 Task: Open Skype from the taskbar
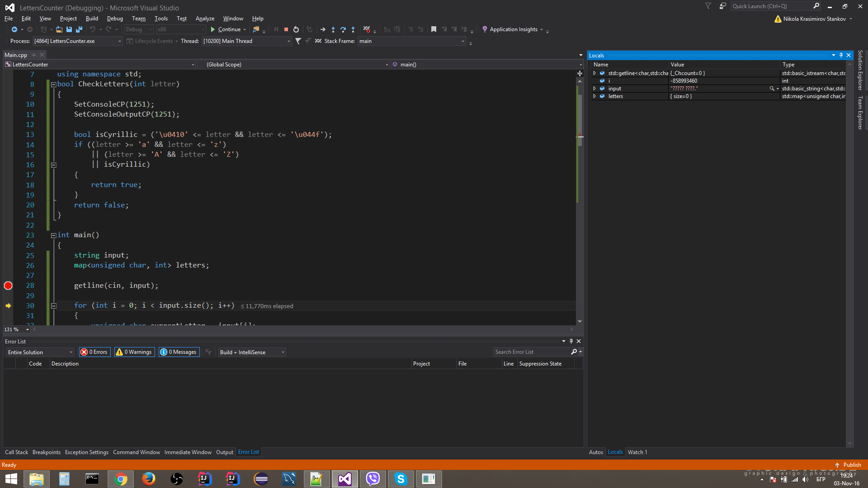click(x=401, y=479)
